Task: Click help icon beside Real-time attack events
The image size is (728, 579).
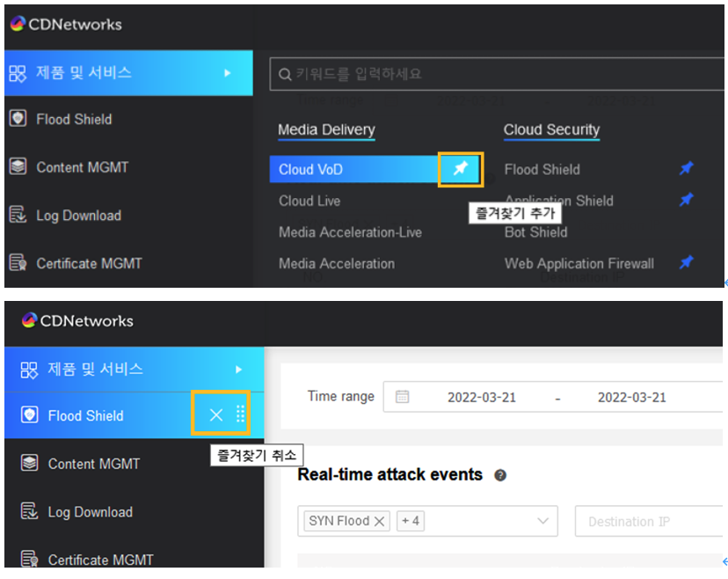Action: click(x=500, y=475)
